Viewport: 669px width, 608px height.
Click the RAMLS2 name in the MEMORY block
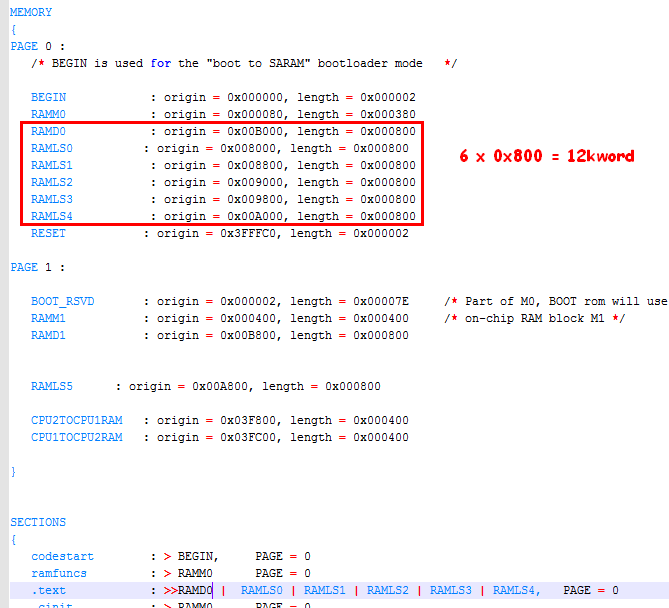pos(52,183)
